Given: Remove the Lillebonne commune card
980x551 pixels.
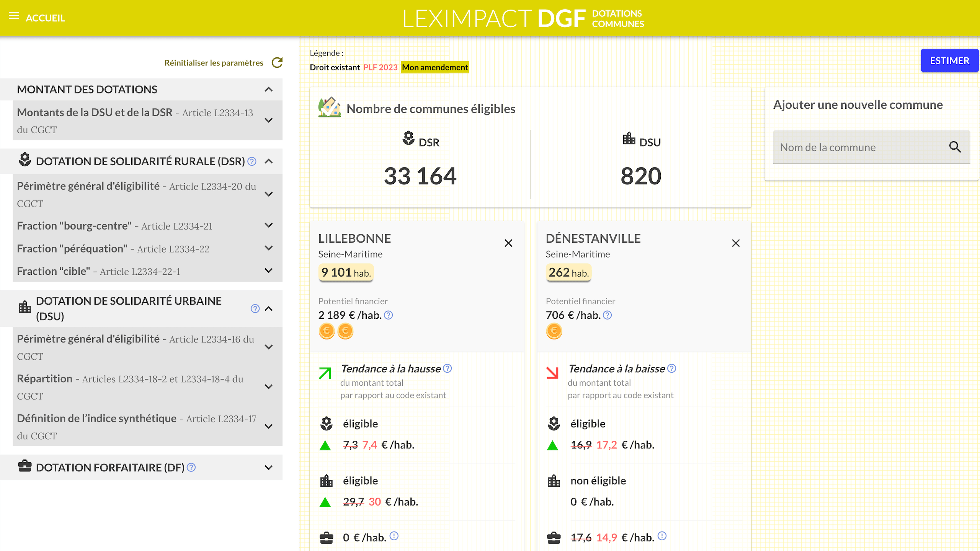Looking at the screenshot, I should [508, 243].
